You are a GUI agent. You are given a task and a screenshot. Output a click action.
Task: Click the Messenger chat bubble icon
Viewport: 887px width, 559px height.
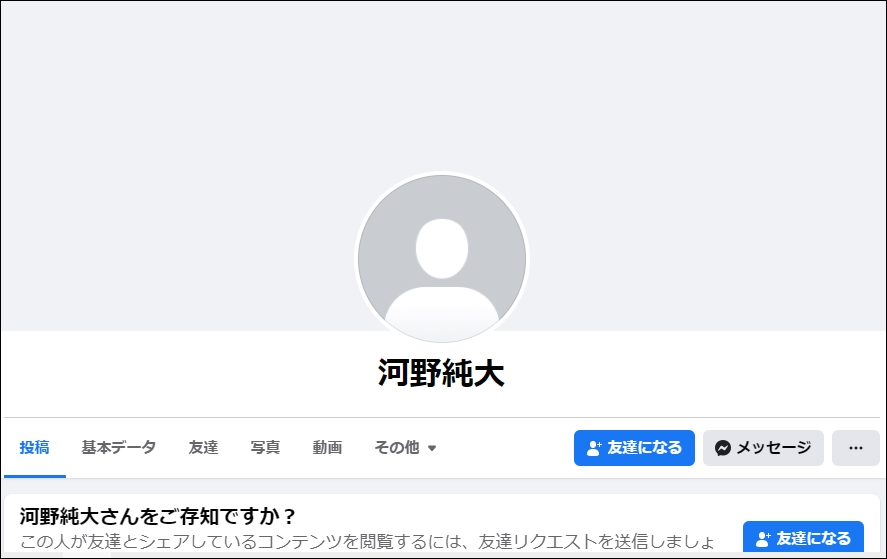click(723, 448)
